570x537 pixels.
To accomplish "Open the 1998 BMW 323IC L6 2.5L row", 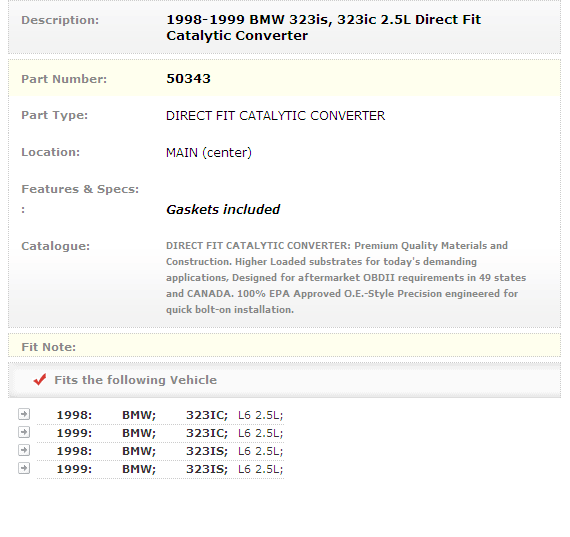I will (160, 415).
